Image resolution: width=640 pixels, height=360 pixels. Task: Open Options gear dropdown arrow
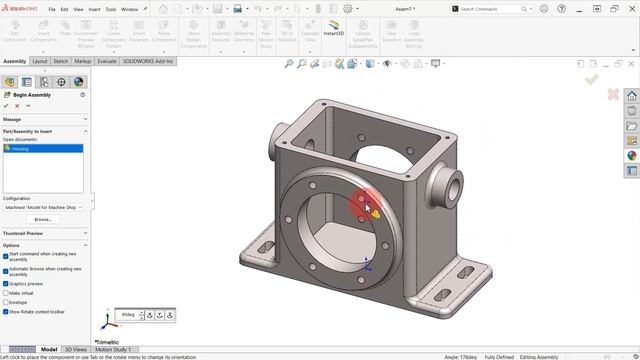click(x=357, y=9)
